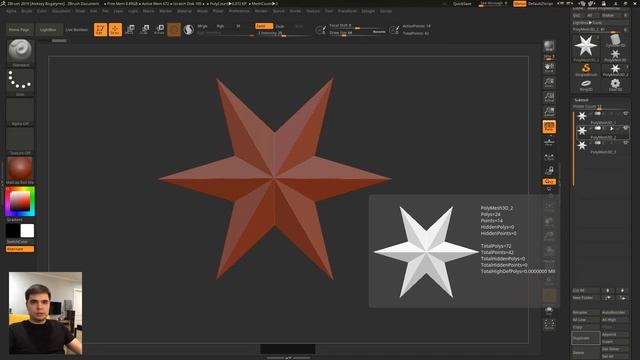640x360 pixels.
Task: Toggle the orange Xyz rotation mode button
Action: (549, 182)
